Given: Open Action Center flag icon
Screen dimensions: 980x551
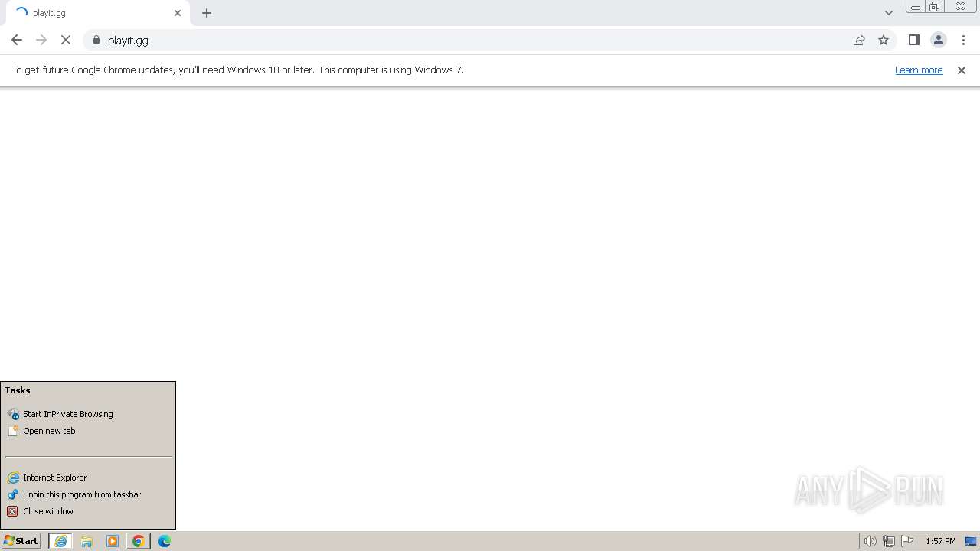Looking at the screenshot, I should point(907,541).
